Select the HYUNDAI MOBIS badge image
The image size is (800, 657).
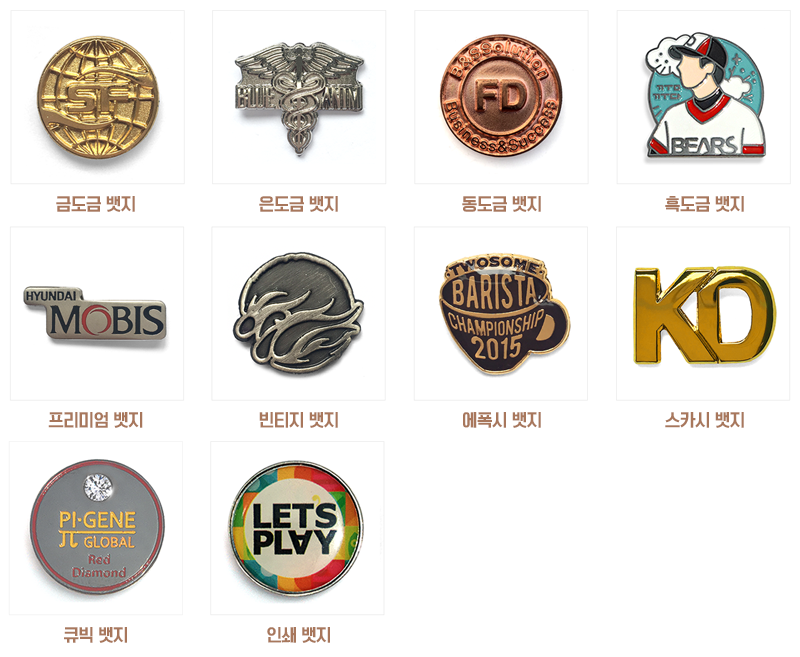tap(97, 314)
